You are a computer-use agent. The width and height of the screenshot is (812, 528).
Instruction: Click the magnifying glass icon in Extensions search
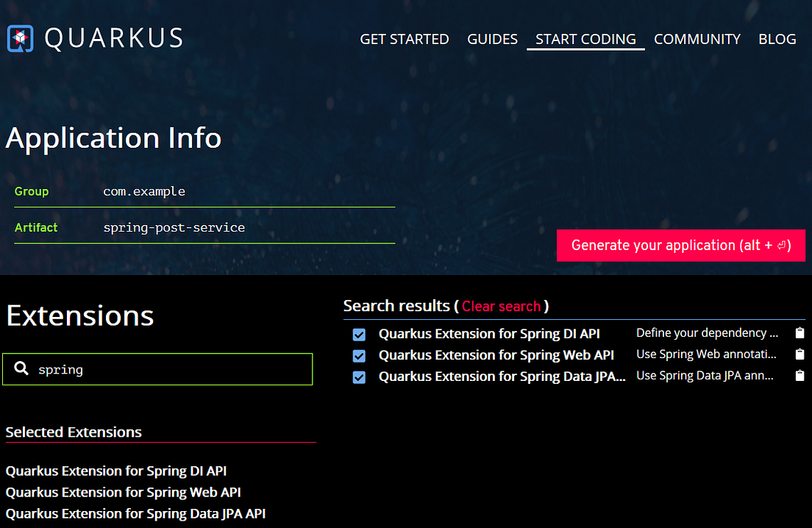pyautogui.click(x=21, y=368)
